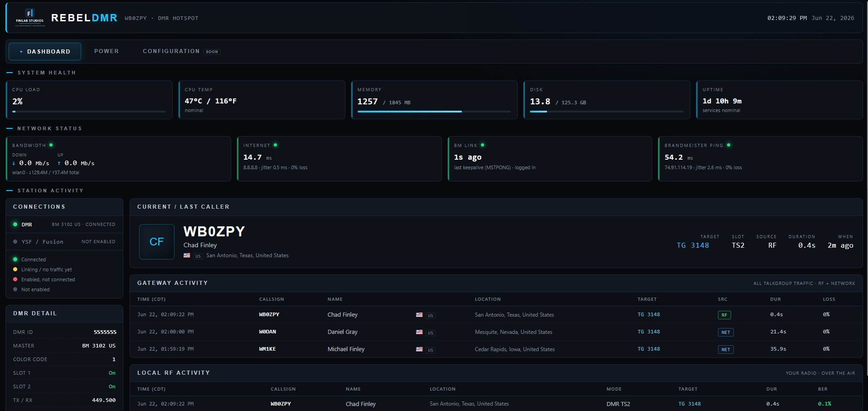
Task: Click the Slot 2 On status
Action: 112,387
